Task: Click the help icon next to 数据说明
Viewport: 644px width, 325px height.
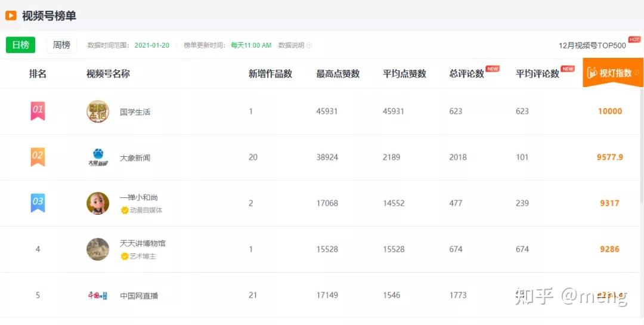Action: [x=309, y=46]
